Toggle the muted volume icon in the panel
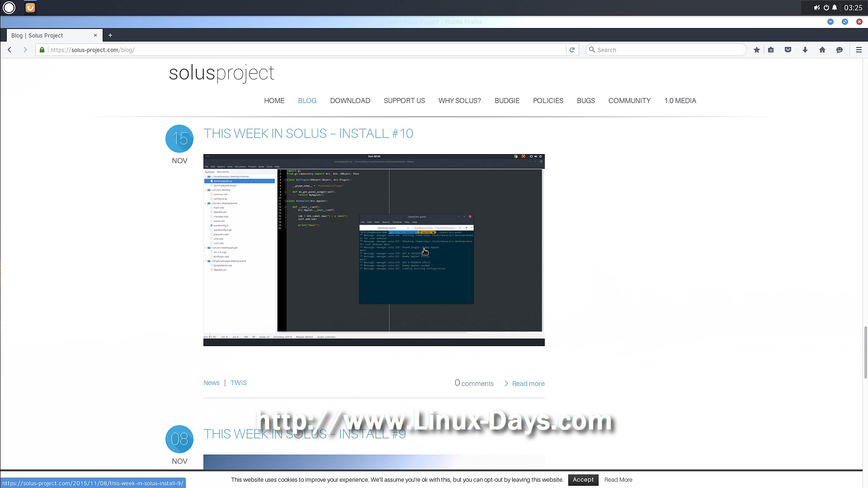 [x=816, y=8]
